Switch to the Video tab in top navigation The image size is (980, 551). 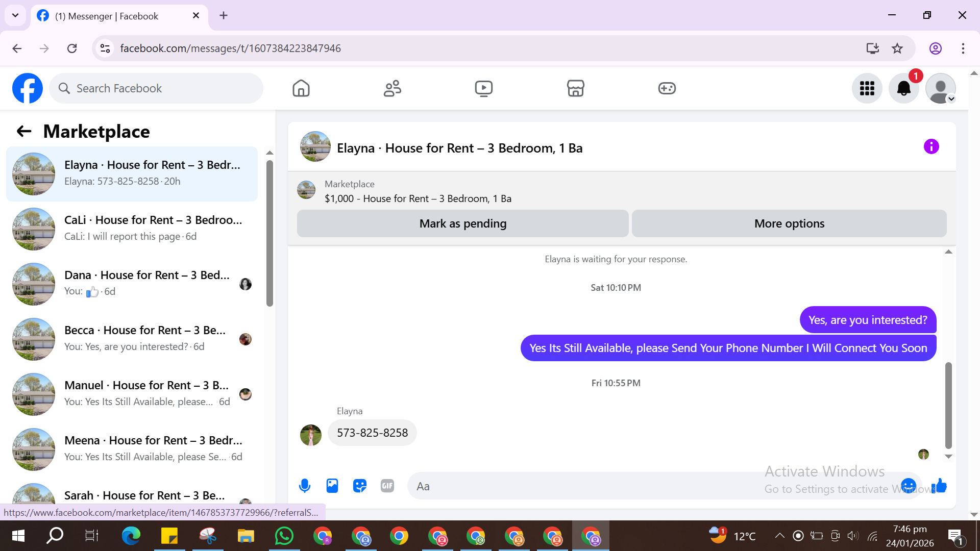[x=483, y=89]
